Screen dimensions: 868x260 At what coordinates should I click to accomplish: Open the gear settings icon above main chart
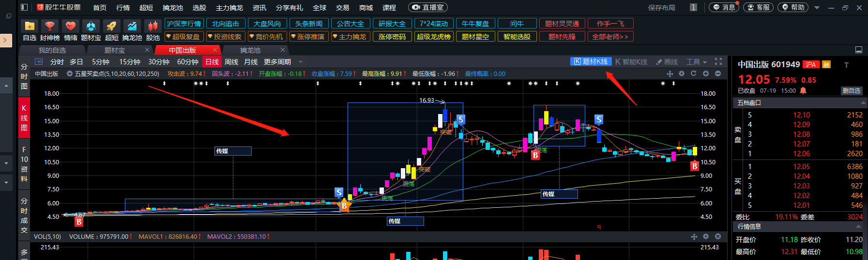coord(682,73)
